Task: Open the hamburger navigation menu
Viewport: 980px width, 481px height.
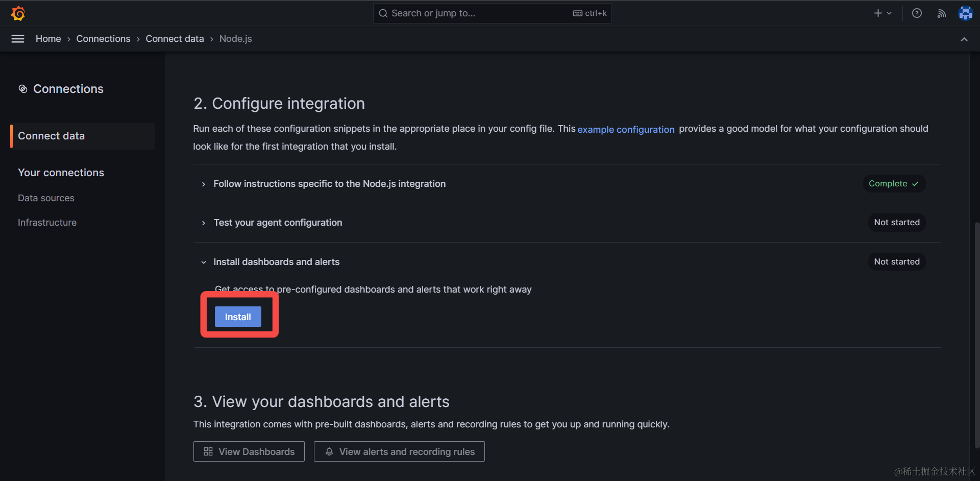Action: pos(18,39)
